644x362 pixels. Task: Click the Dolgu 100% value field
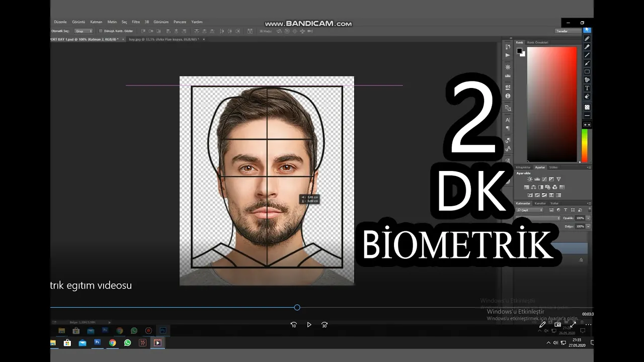click(580, 227)
